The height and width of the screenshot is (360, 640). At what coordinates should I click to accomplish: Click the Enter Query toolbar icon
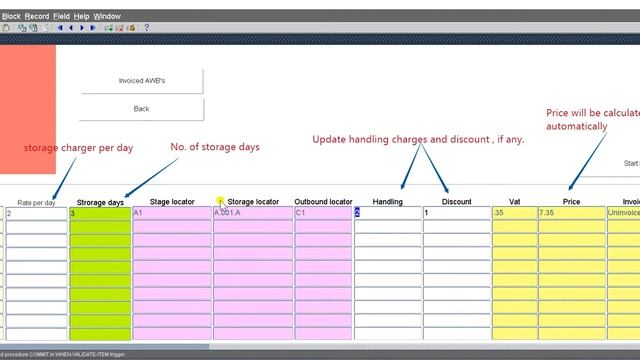point(22,28)
